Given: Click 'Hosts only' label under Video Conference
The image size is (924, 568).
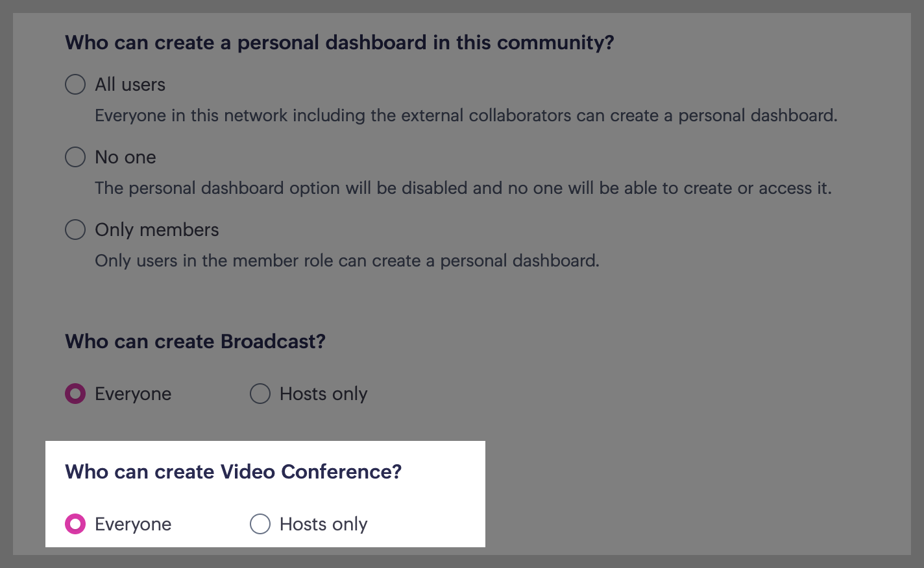Looking at the screenshot, I should [323, 524].
